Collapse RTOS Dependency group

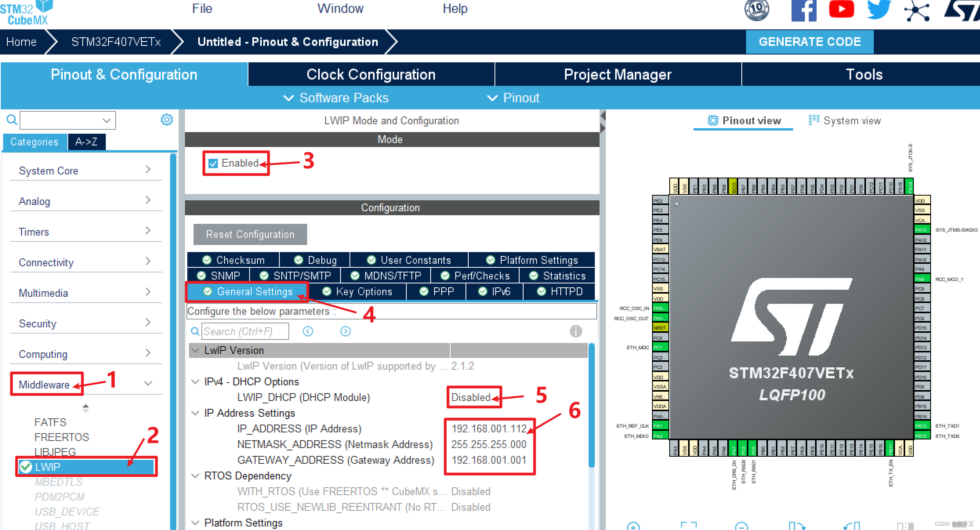click(195, 476)
